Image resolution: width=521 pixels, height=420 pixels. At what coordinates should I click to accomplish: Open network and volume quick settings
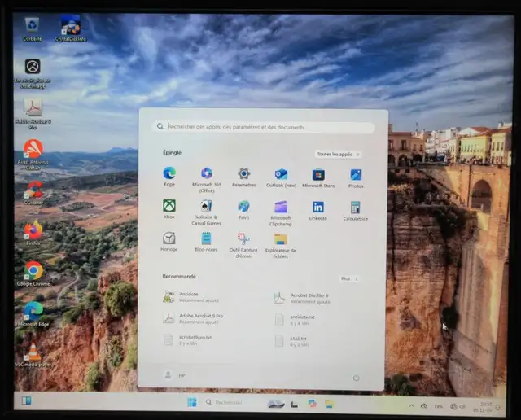pyautogui.click(x=458, y=406)
